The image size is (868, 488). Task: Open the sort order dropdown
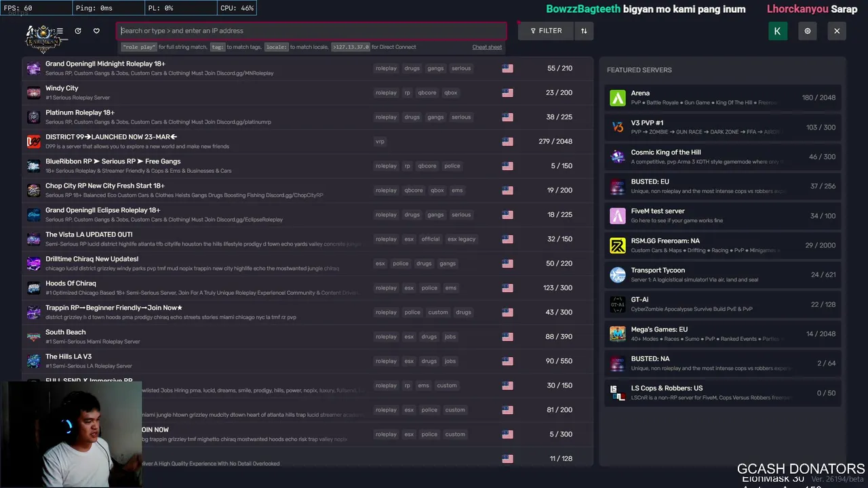pyautogui.click(x=584, y=30)
